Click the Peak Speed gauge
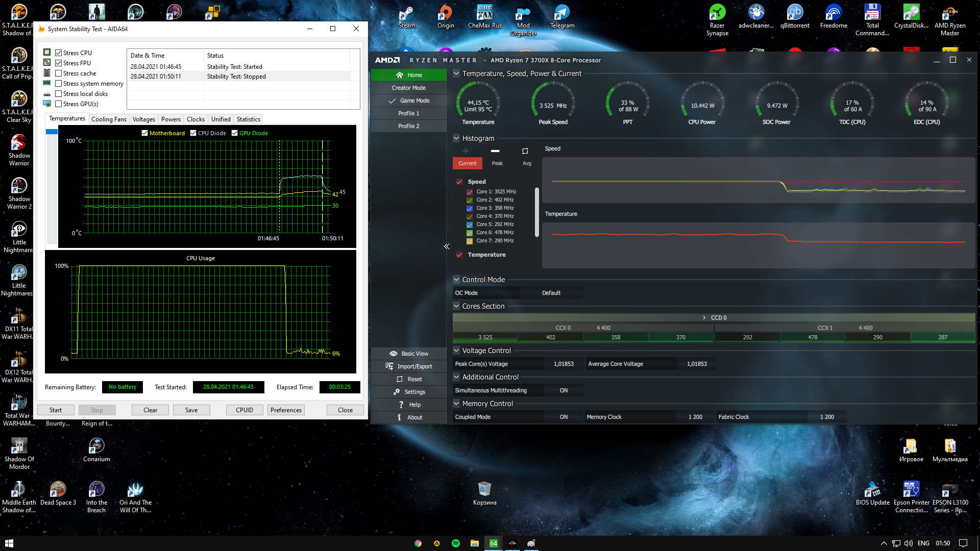Viewport: 980px width, 551px height. coord(553,104)
